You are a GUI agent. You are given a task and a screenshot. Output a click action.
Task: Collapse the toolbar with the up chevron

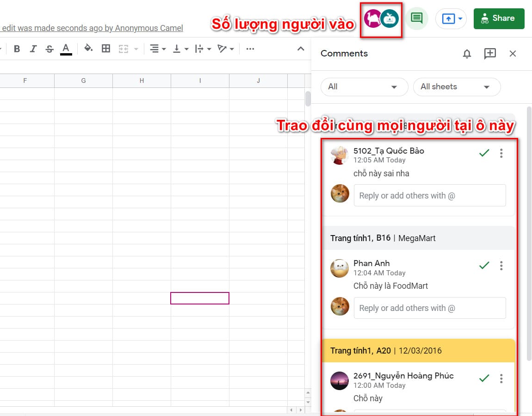click(301, 49)
